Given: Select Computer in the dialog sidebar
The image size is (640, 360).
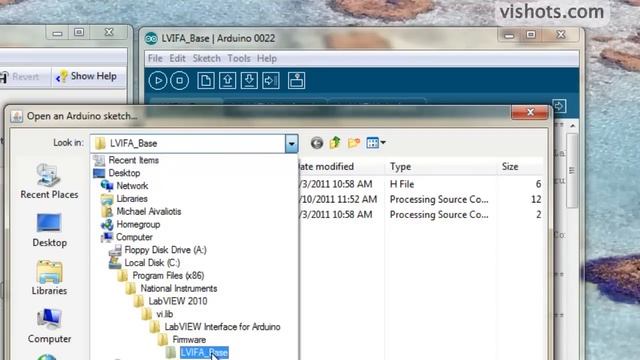Looking at the screenshot, I should tap(49, 326).
